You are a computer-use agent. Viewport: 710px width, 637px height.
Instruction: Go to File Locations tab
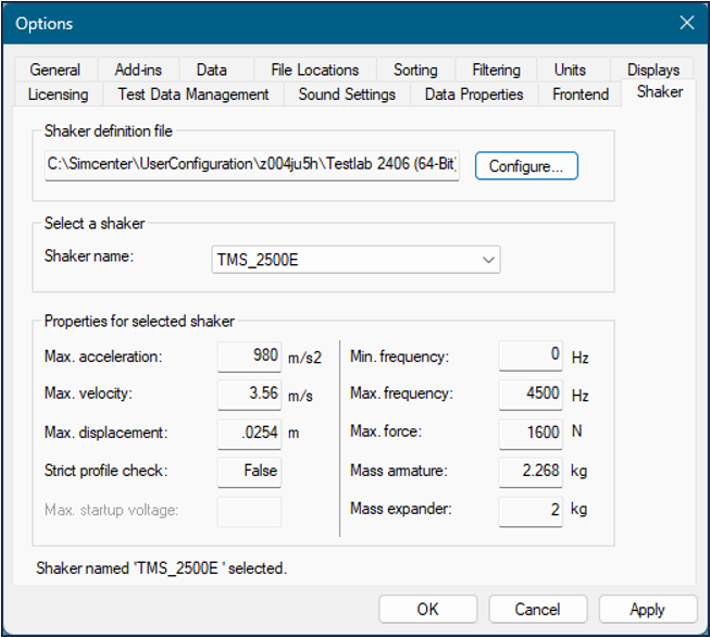(x=314, y=70)
